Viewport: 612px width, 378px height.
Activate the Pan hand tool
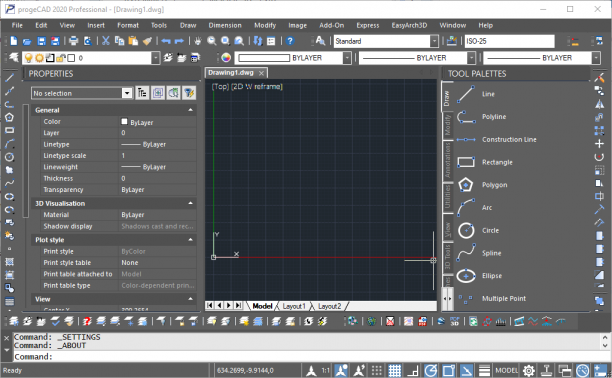click(198, 41)
